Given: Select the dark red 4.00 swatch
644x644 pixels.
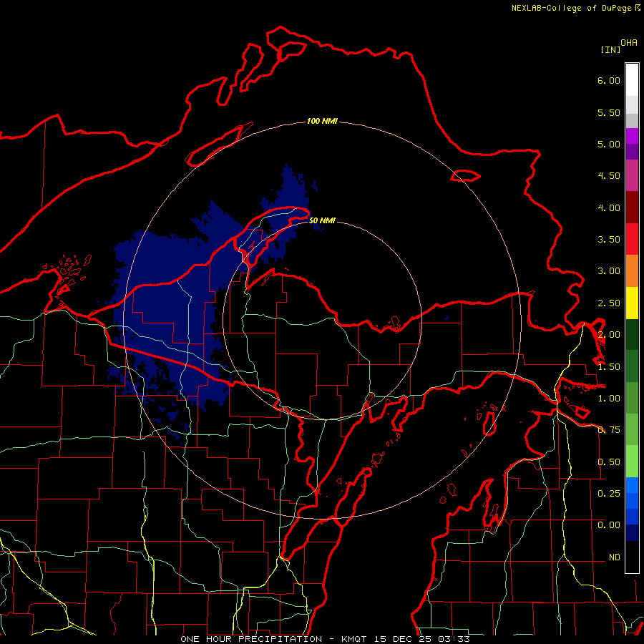Looking at the screenshot, I should coord(632,208).
